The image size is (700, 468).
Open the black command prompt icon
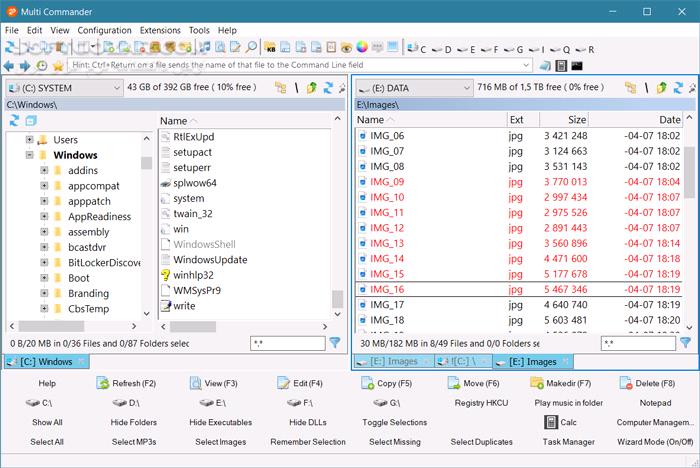point(577,66)
